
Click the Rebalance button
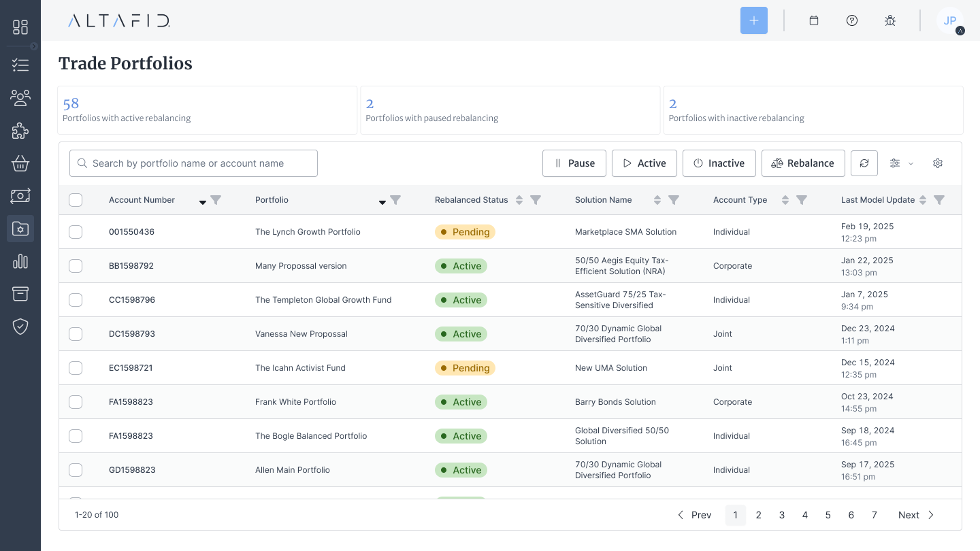803,163
